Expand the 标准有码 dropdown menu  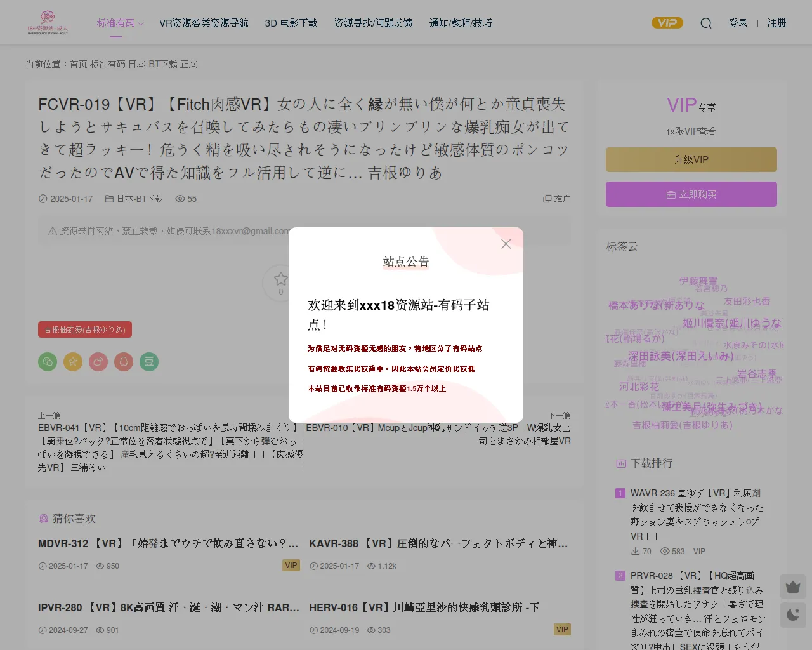point(120,23)
